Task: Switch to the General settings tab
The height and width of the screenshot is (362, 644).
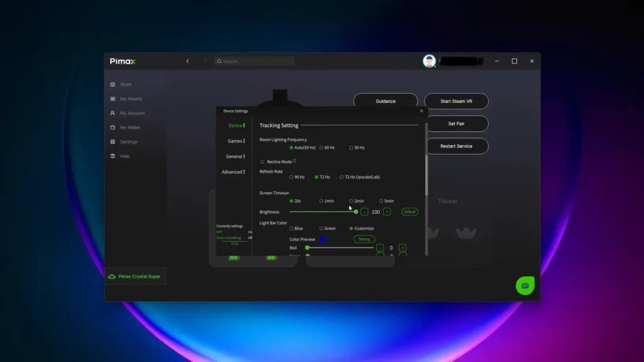Action: click(x=235, y=156)
